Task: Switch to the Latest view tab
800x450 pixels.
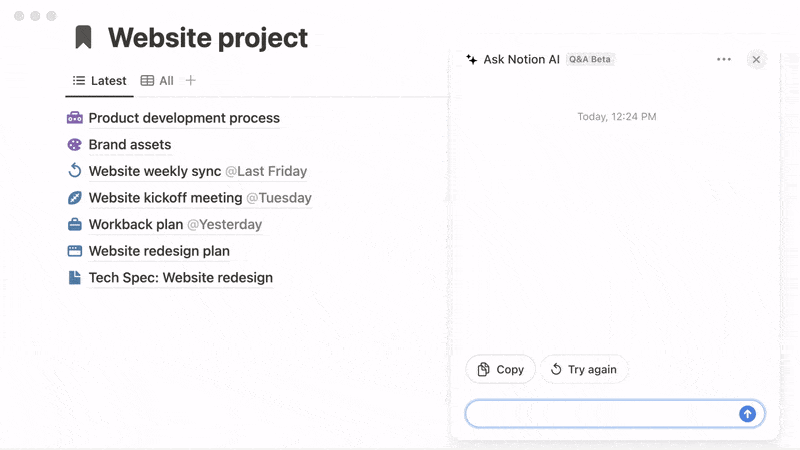Action: point(99,81)
